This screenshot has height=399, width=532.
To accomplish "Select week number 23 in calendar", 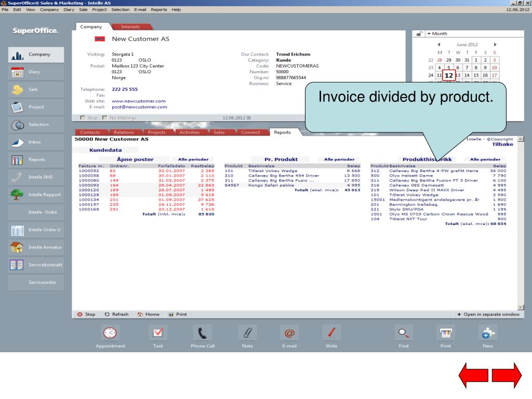I will point(431,68).
